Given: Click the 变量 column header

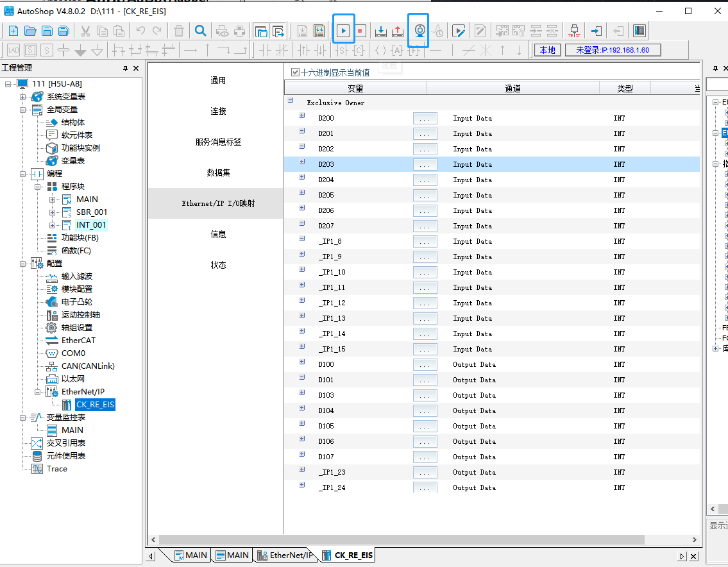Looking at the screenshot, I should coord(355,89).
